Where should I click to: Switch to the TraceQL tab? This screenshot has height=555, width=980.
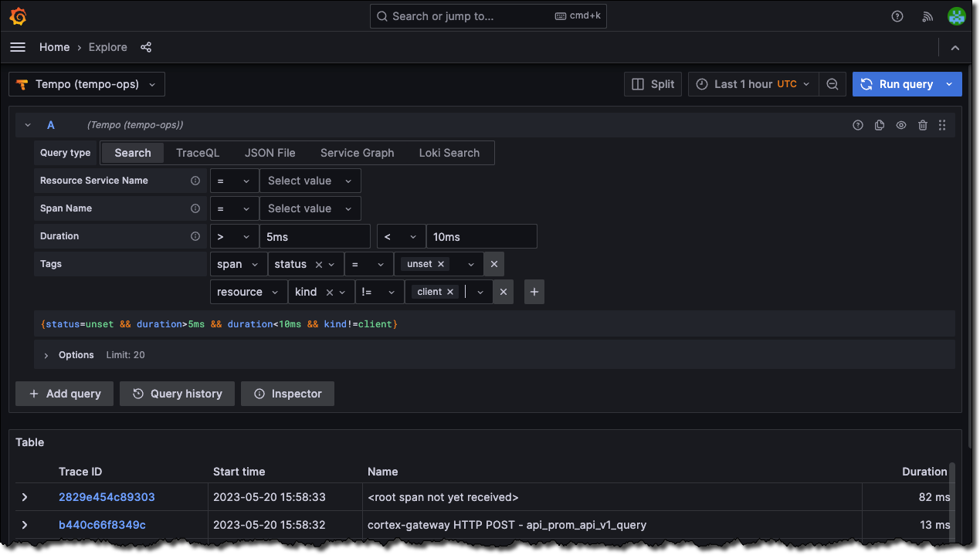(x=197, y=152)
